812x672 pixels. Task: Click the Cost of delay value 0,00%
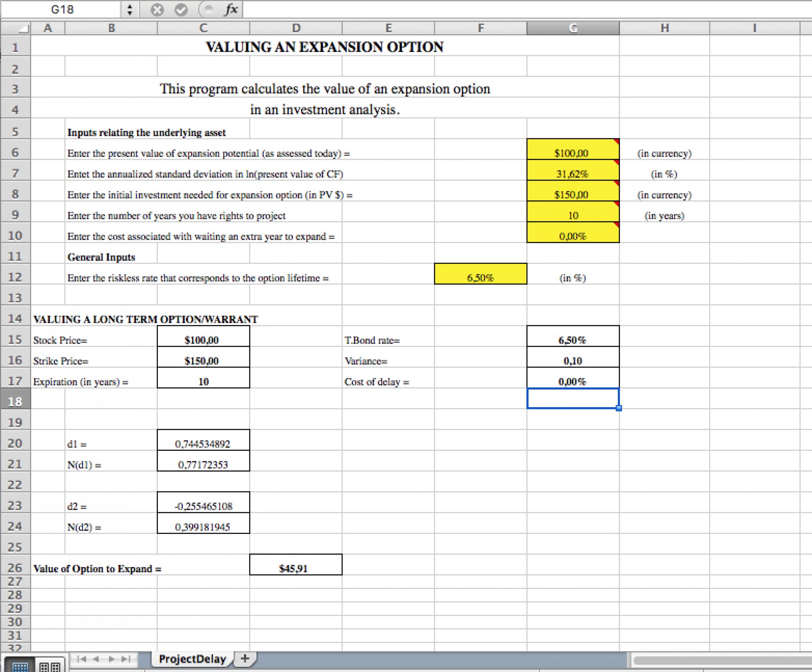[x=573, y=378]
